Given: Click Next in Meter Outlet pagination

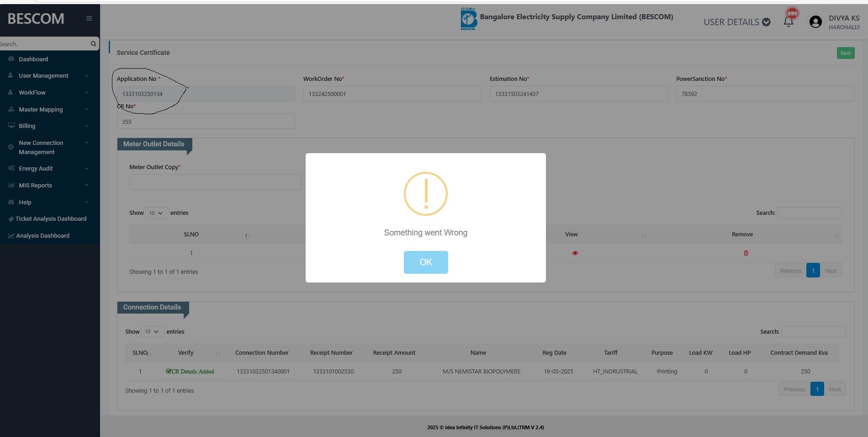Looking at the screenshot, I should click(x=831, y=271).
